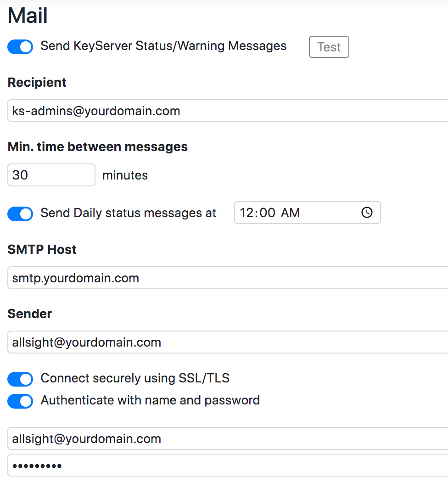
Task: Turn off Connect securely using SSL/TLS
Action: (20, 379)
